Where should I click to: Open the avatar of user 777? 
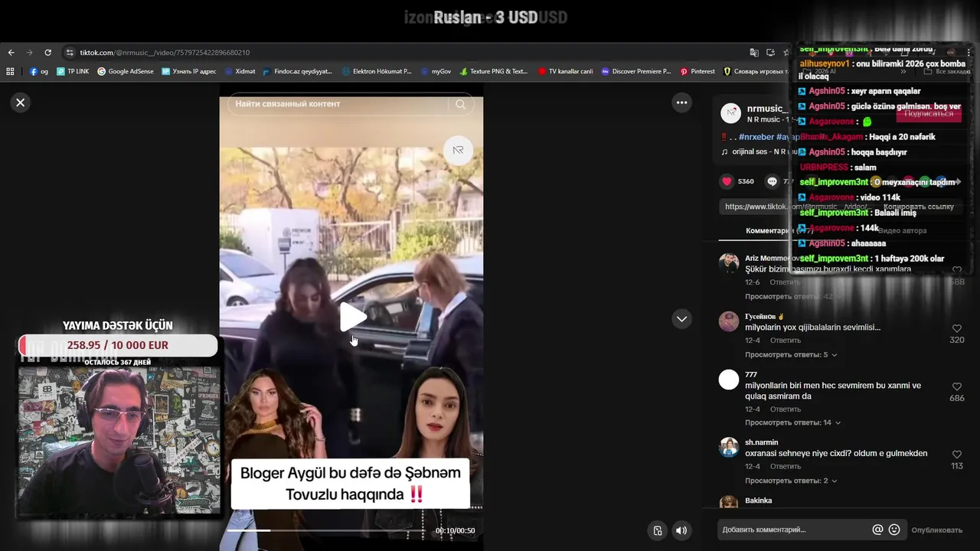(x=729, y=379)
